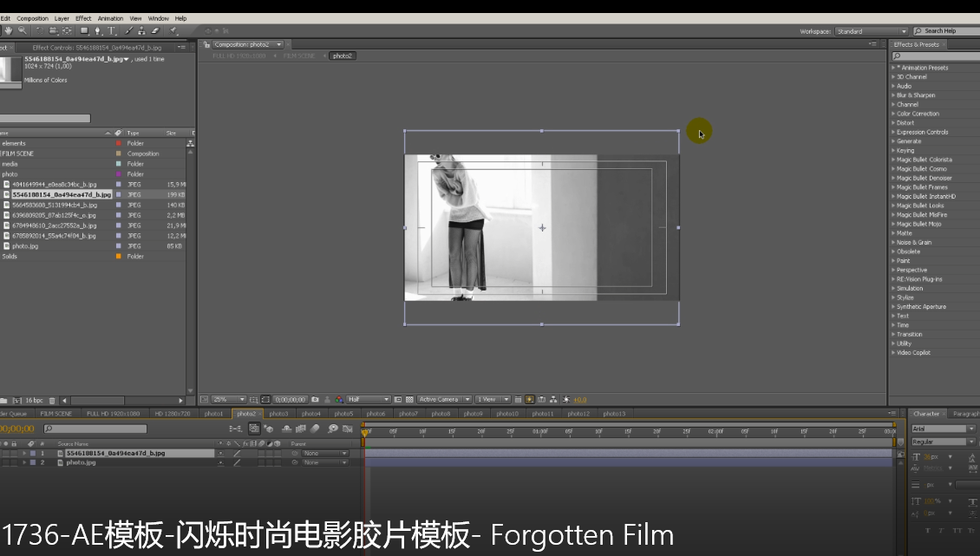980x556 pixels.
Task: Expand layer 1 properties in the timeline
Action: coord(24,454)
